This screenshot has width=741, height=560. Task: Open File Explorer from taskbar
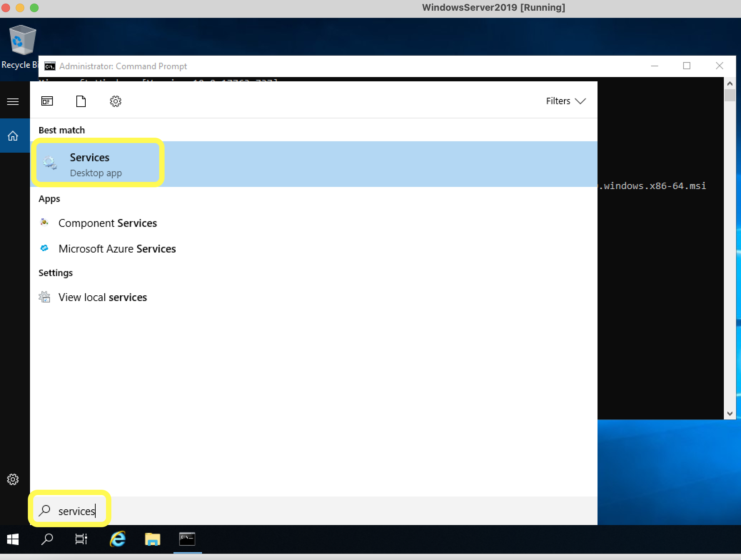pyautogui.click(x=152, y=539)
